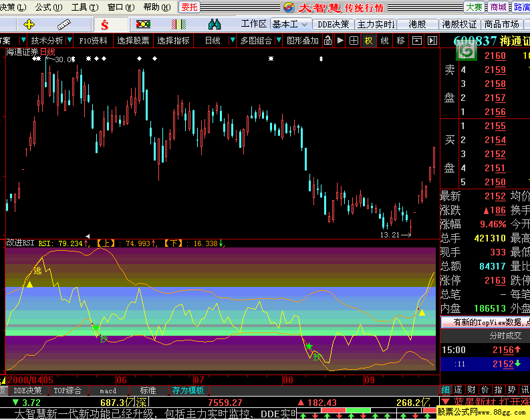The image size is (530, 420).
Task: Click 图形叠加 overlay button
Action: coord(303,41)
